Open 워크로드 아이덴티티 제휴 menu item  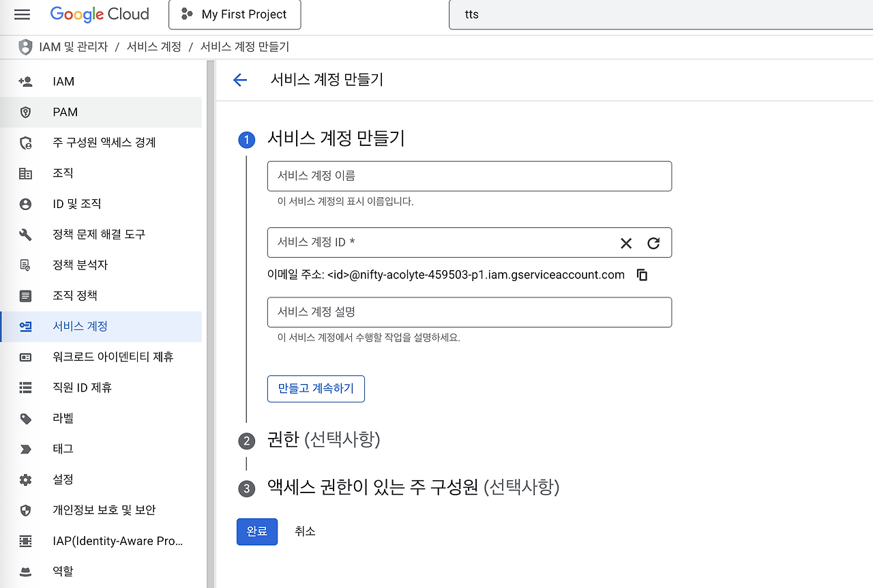[x=101, y=357]
